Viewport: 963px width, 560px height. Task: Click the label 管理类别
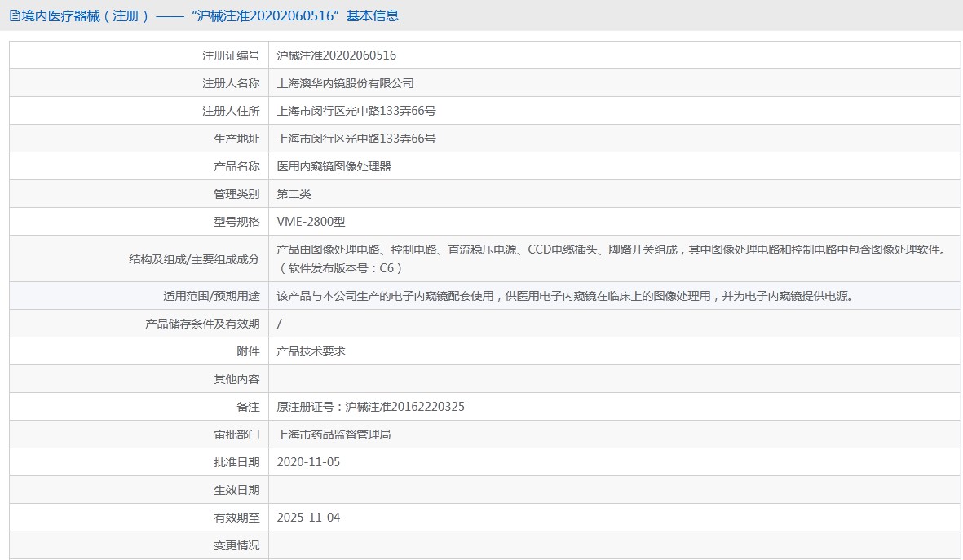pos(236,194)
